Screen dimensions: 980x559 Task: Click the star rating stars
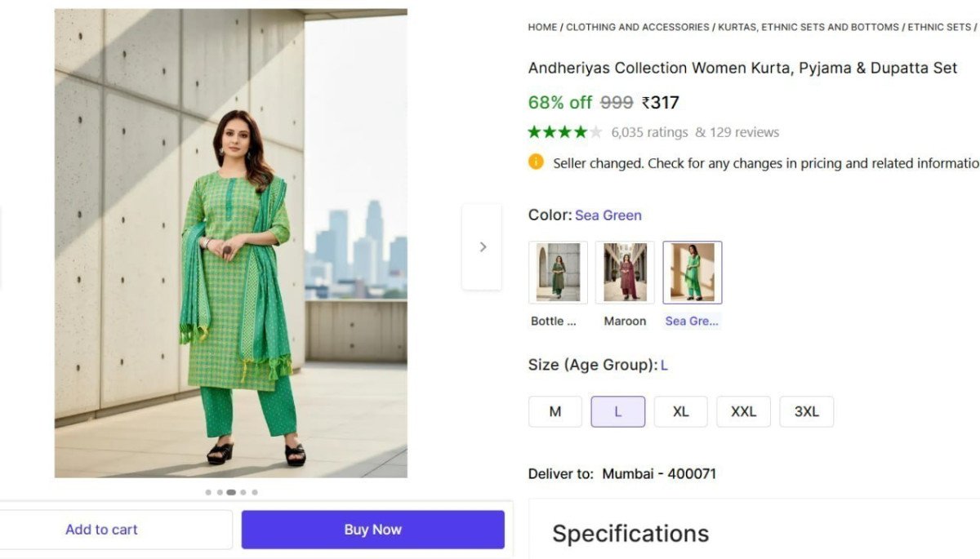tap(563, 131)
